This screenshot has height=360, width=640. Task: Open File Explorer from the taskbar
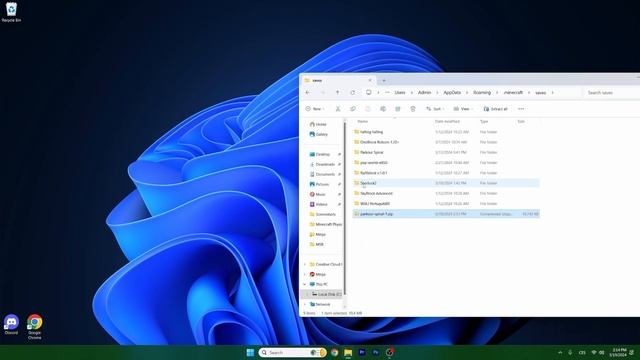(x=348, y=352)
